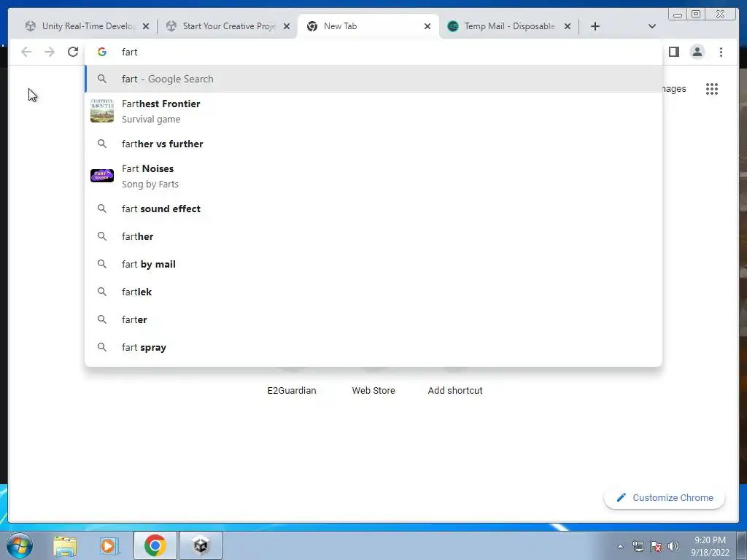Click the browser Forward arrow
The image size is (747, 560).
click(x=50, y=52)
